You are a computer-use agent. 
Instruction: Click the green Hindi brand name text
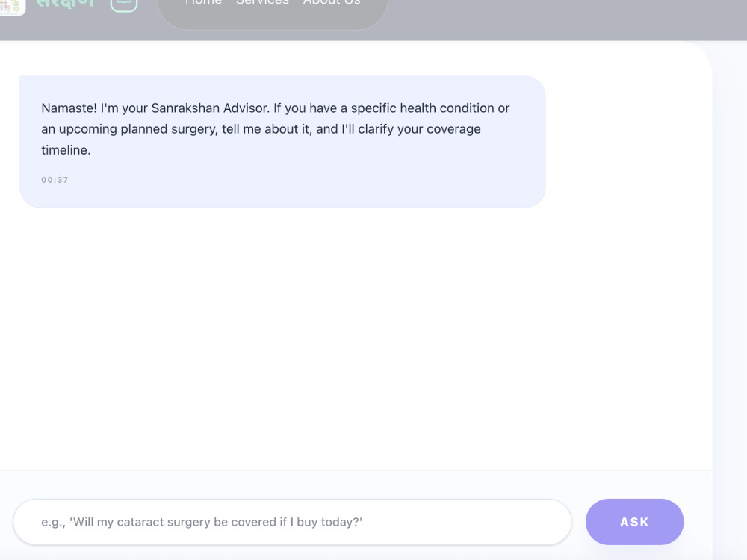tap(66, 4)
